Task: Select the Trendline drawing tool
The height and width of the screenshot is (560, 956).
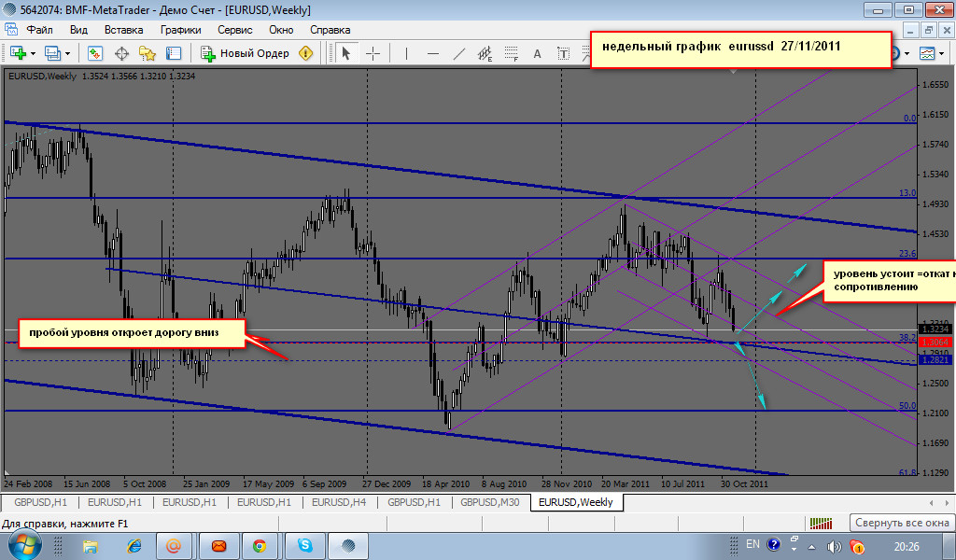Action: pos(459,53)
